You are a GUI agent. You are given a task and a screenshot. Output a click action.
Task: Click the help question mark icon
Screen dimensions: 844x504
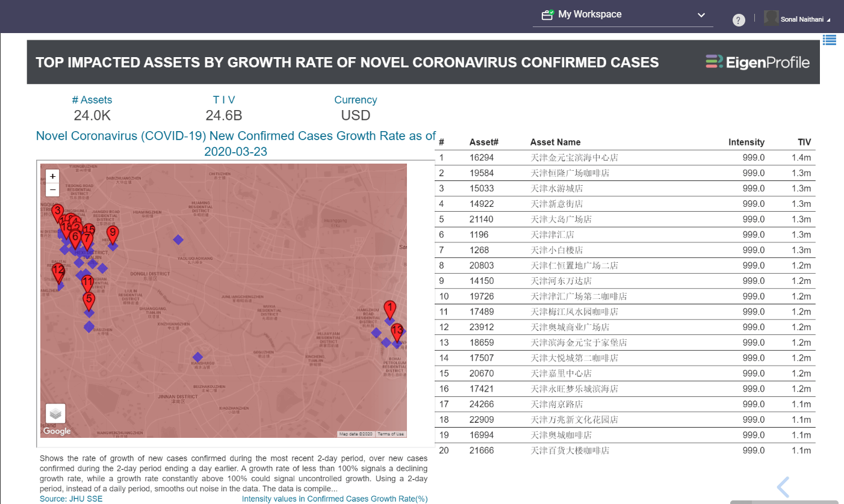click(x=739, y=20)
